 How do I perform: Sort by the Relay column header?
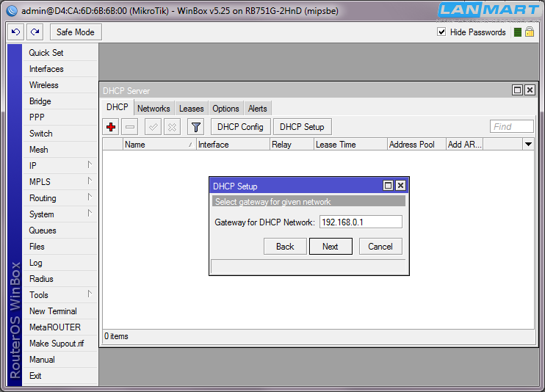pos(292,144)
